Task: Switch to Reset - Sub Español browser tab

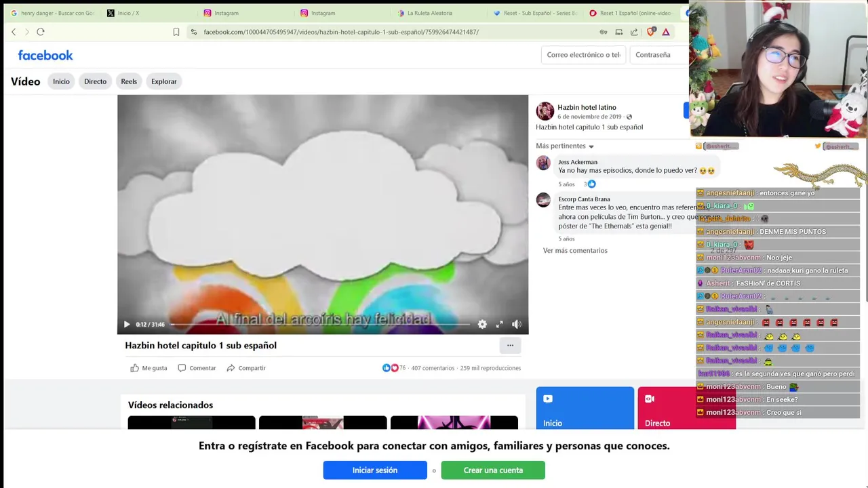Action: 536,13
